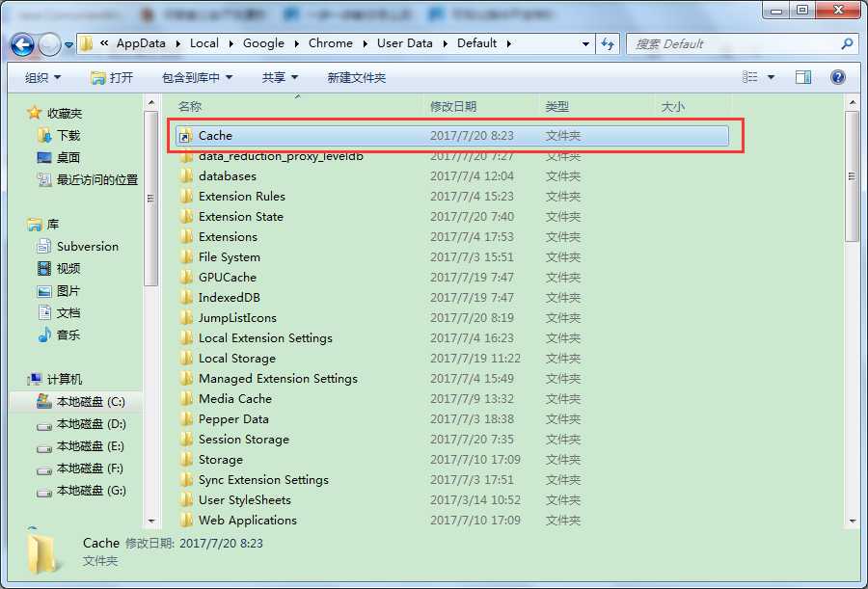
Task: Select the databases folder icon
Action: 186,176
